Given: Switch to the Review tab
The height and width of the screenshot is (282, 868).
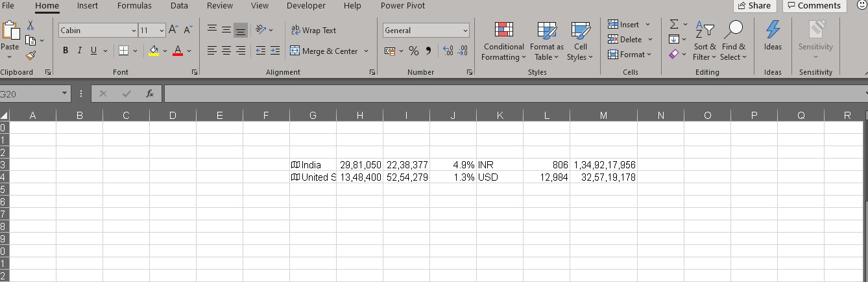Looking at the screenshot, I should click(220, 5).
